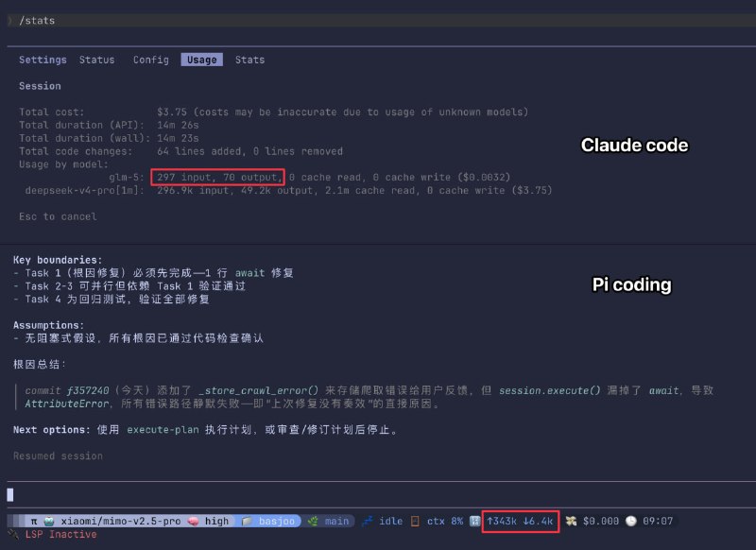Image resolution: width=756 pixels, height=550 pixels.
Task: Switch to the Stats tab
Action: point(249,60)
